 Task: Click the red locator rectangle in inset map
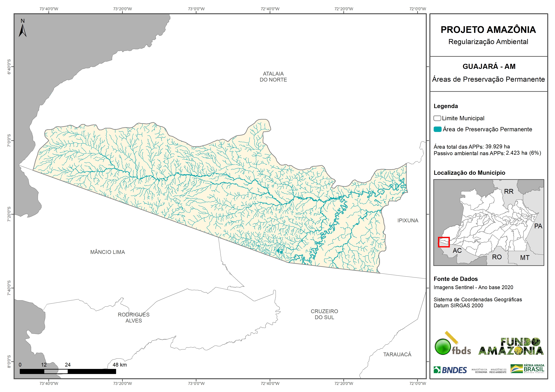(x=444, y=242)
